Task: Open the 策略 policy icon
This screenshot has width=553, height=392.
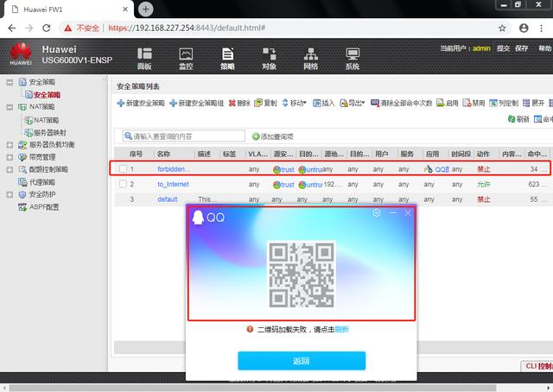Action: 227,59
